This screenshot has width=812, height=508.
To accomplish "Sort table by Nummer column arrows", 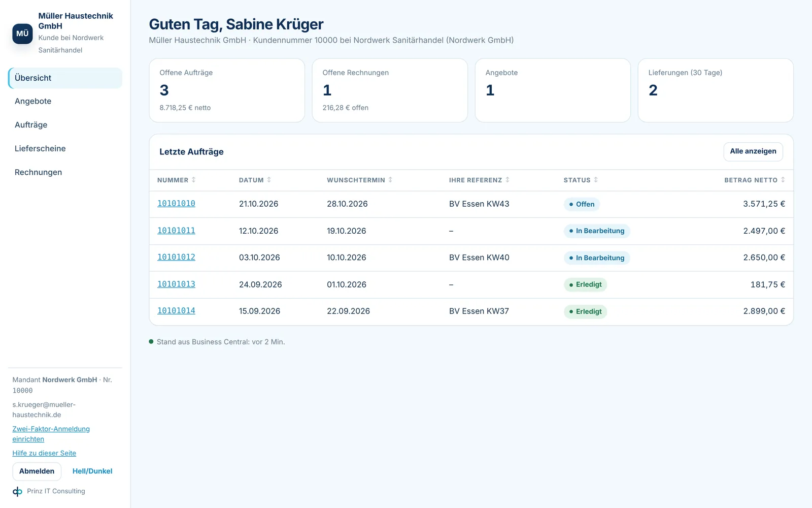I will coord(193,180).
